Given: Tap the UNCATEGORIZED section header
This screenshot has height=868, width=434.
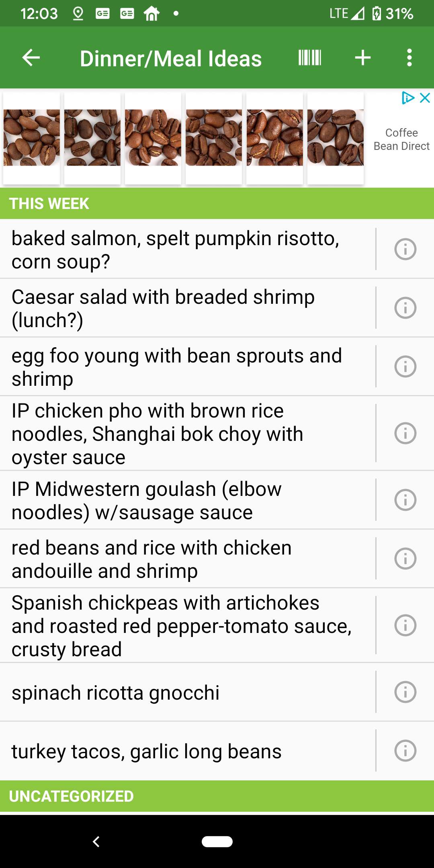Looking at the screenshot, I should pos(217,796).
